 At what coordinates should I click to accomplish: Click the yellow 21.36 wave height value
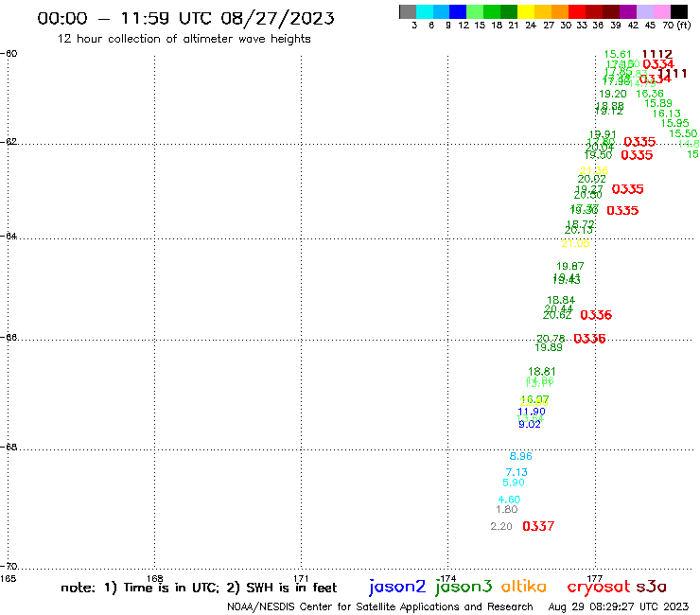tap(594, 170)
